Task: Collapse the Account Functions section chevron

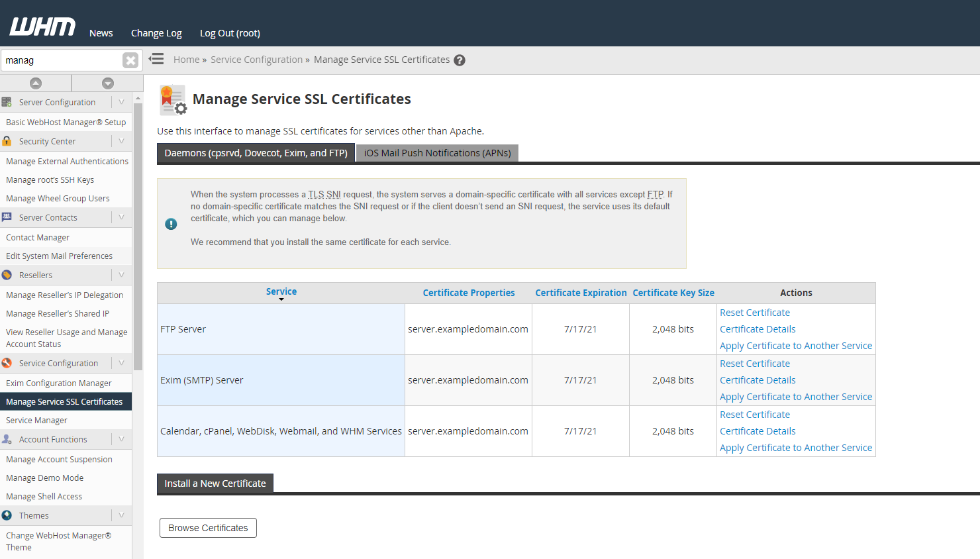Action: pyautogui.click(x=121, y=439)
